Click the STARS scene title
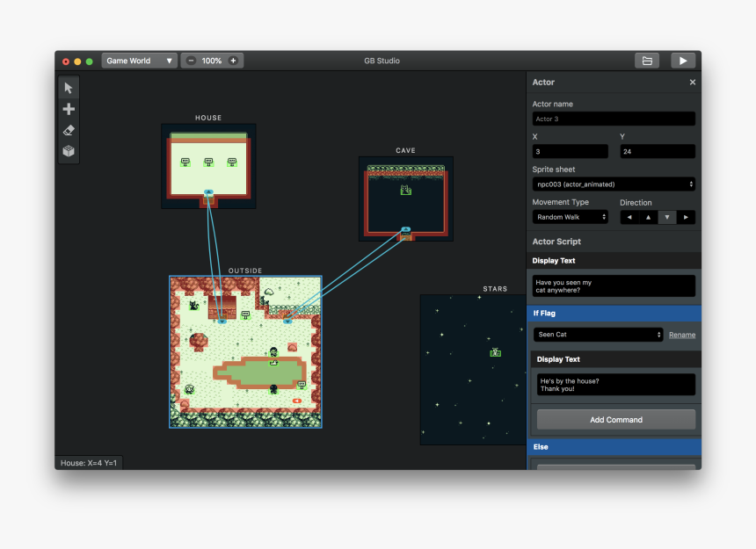 click(495, 289)
